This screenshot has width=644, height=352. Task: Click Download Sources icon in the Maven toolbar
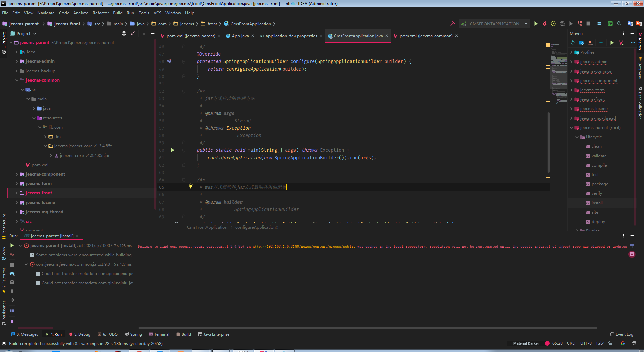pyautogui.click(x=590, y=43)
